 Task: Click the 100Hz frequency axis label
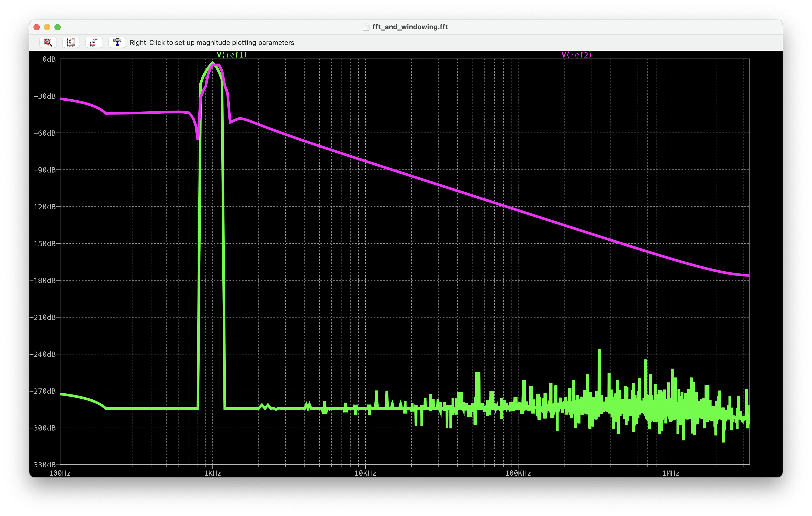[x=60, y=473]
